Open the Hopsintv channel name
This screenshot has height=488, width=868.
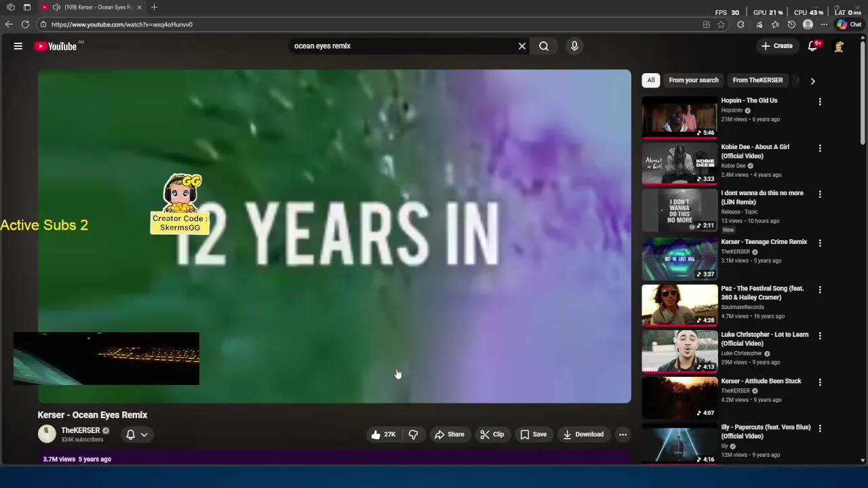coord(732,110)
